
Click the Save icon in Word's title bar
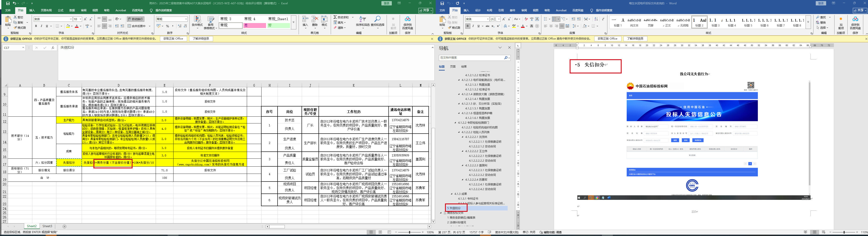point(442,3)
